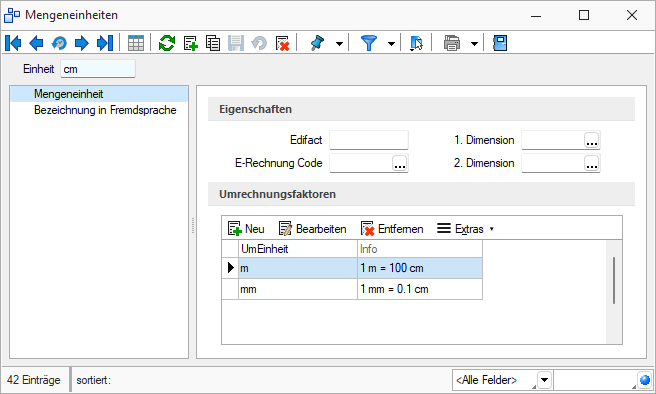Click Entfernen to remove the conversion
The width and height of the screenshot is (656, 394).
tap(392, 229)
